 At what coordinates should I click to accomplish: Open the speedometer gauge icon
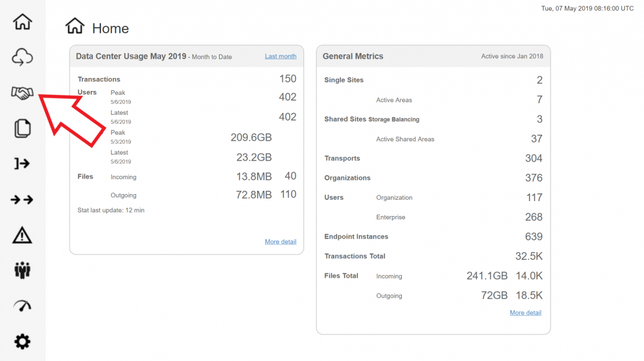[23, 306]
